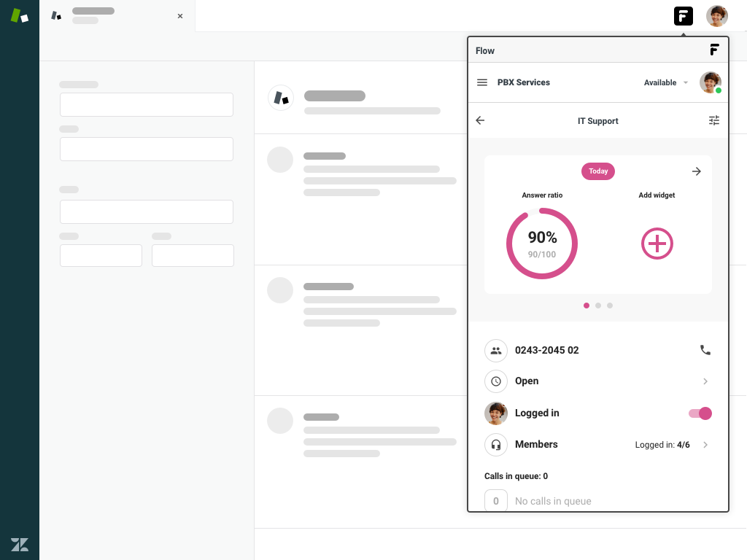
Task: Click the headset icon beside Members
Action: [496, 444]
